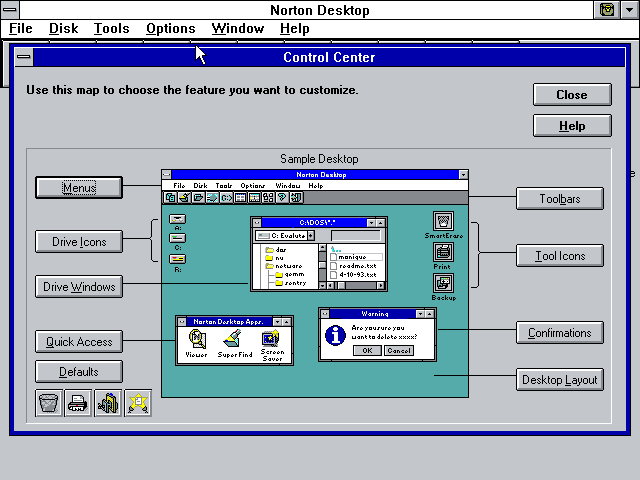Click the Screen Saver icon in sample window
640x480 pixels.
click(270, 339)
